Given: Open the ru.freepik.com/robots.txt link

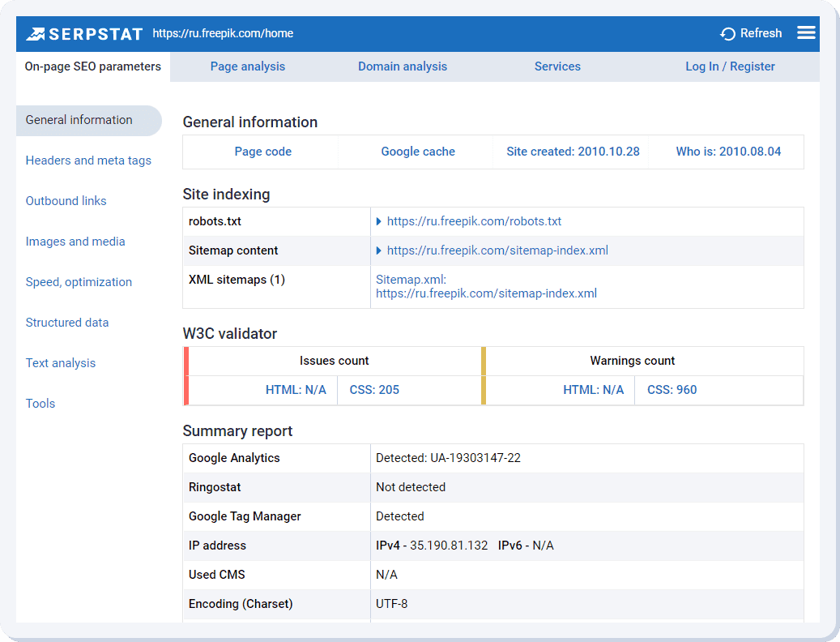Looking at the screenshot, I should pos(474,221).
